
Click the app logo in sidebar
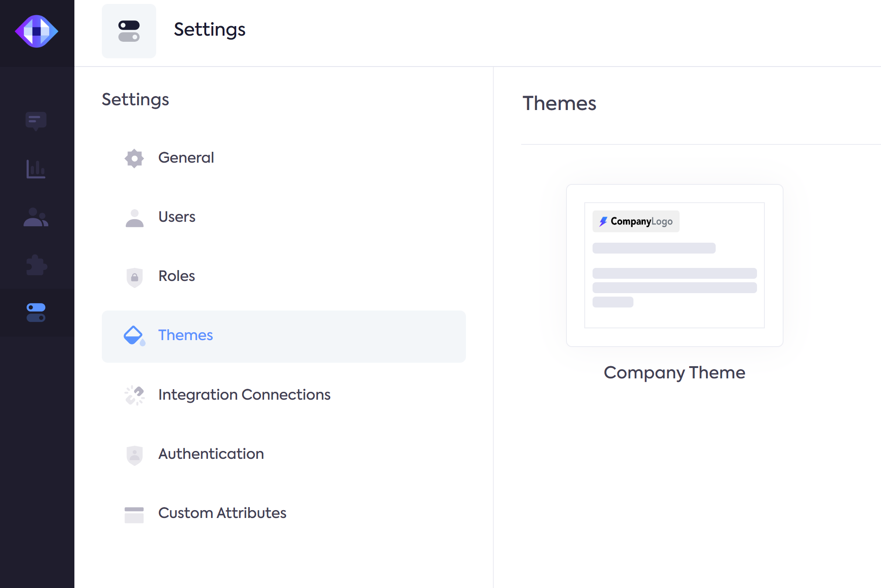(x=37, y=31)
